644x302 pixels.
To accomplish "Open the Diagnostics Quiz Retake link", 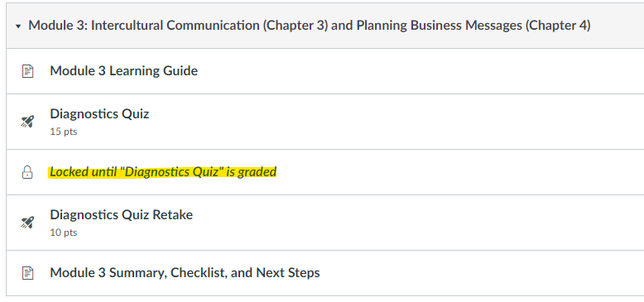I will pos(121,214).
